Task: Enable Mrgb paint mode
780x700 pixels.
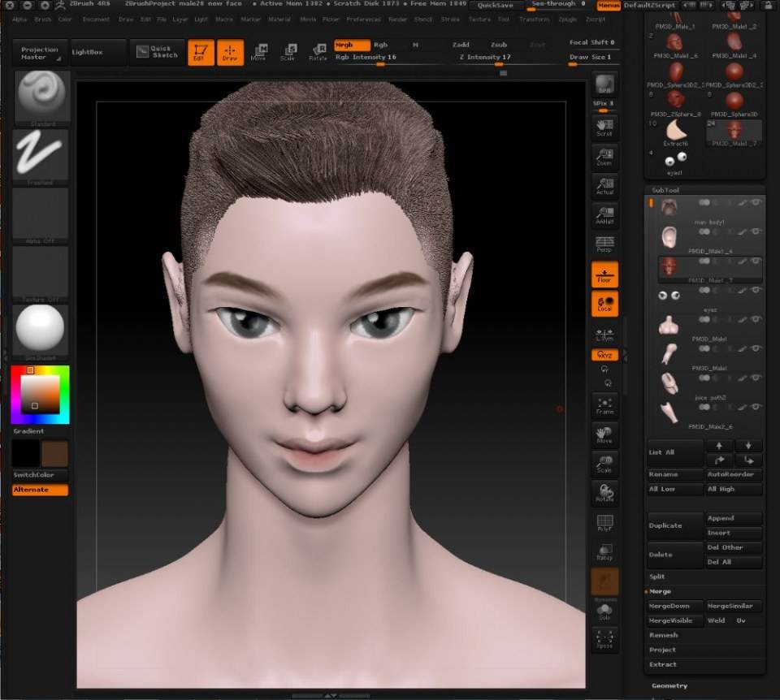Action: tap(352, 45)
